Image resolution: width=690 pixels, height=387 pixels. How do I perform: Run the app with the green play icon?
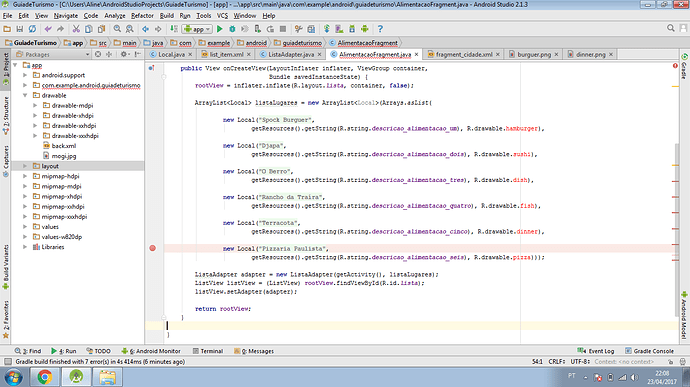[220, 29]
